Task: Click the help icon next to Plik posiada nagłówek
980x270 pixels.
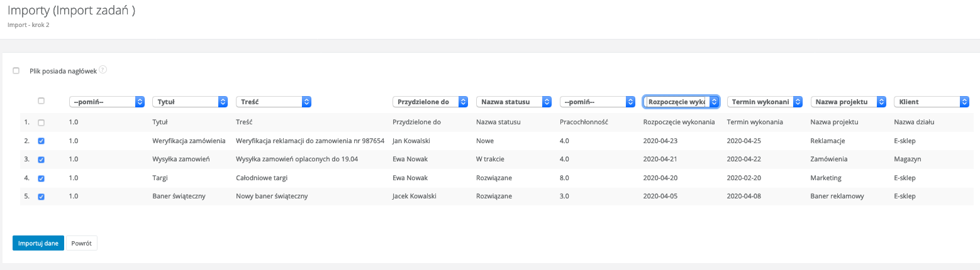Action: [103, 70]
